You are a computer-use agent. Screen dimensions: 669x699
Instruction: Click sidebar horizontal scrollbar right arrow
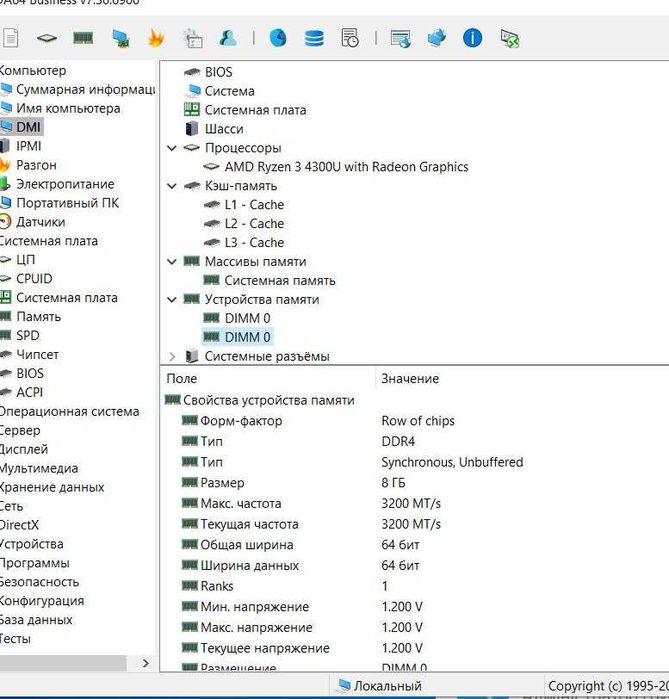pos(145,663)
